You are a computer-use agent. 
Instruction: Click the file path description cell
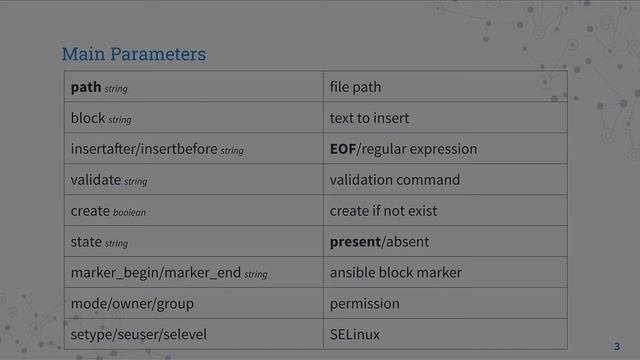point(445,87)
